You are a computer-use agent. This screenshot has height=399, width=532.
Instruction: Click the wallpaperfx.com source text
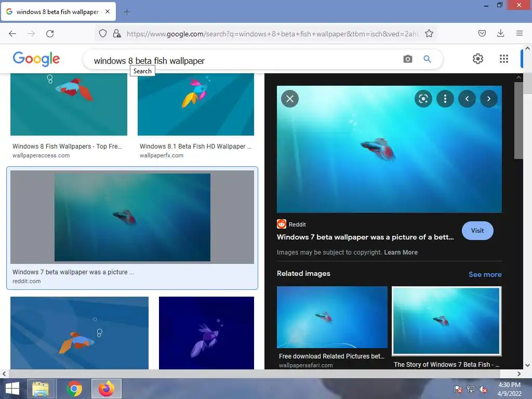click(x=162, y=155)
